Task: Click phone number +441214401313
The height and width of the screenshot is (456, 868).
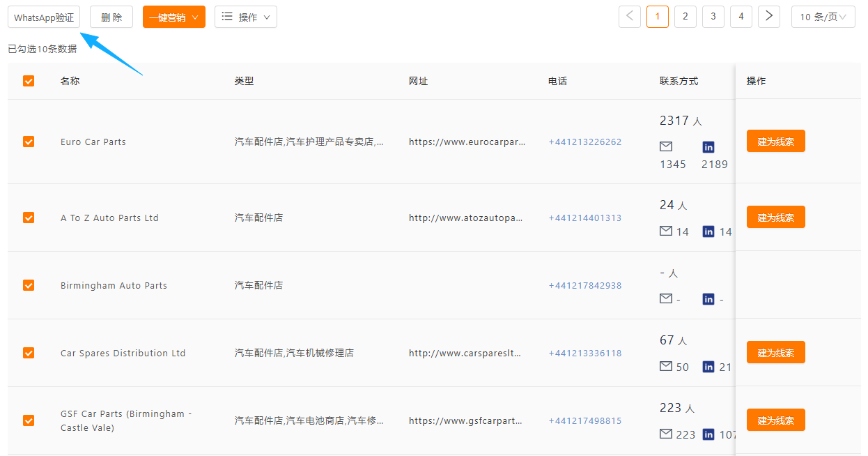Action: [585, 218]
